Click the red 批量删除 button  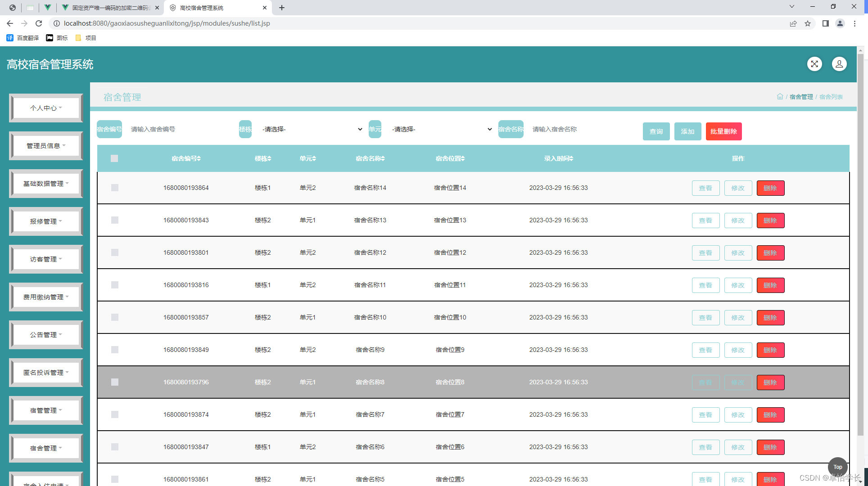[x=723, y=131]
